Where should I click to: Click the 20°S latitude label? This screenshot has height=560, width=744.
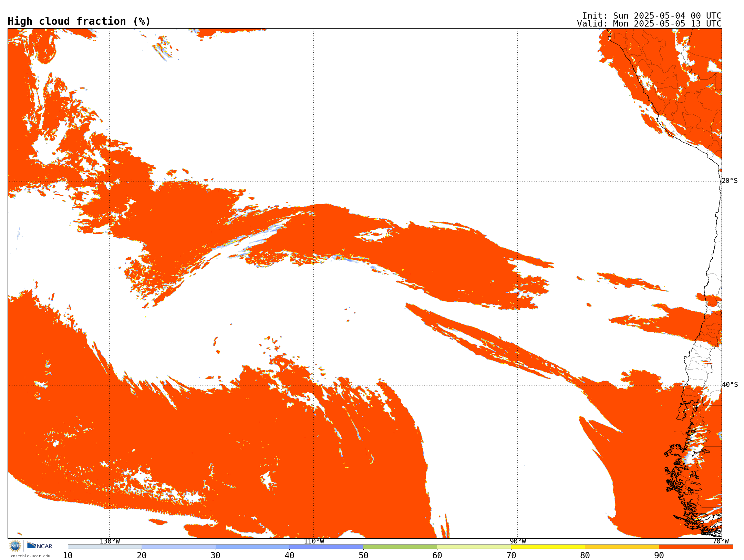tap(730, 181)
